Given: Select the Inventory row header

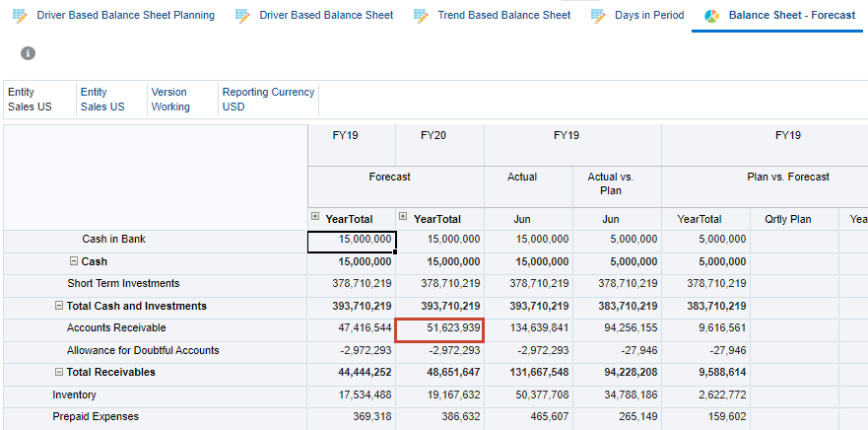Looking at the screenshot, I should [75, 394].
